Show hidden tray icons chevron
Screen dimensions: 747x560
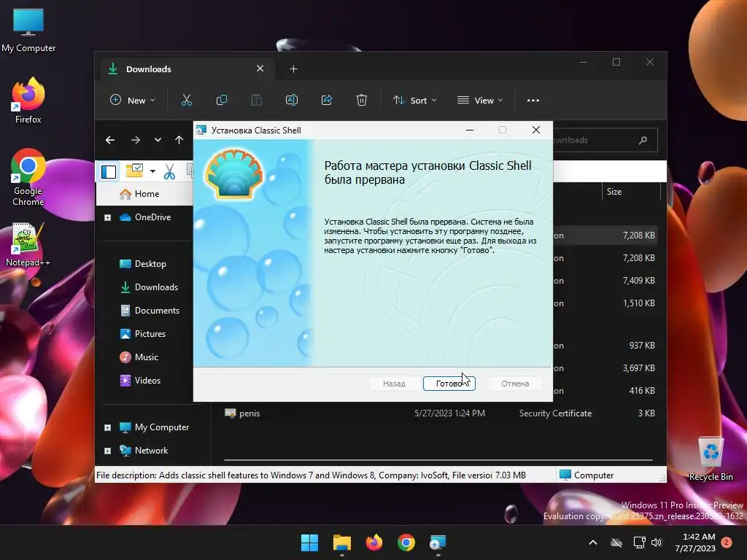pos(593,542)
